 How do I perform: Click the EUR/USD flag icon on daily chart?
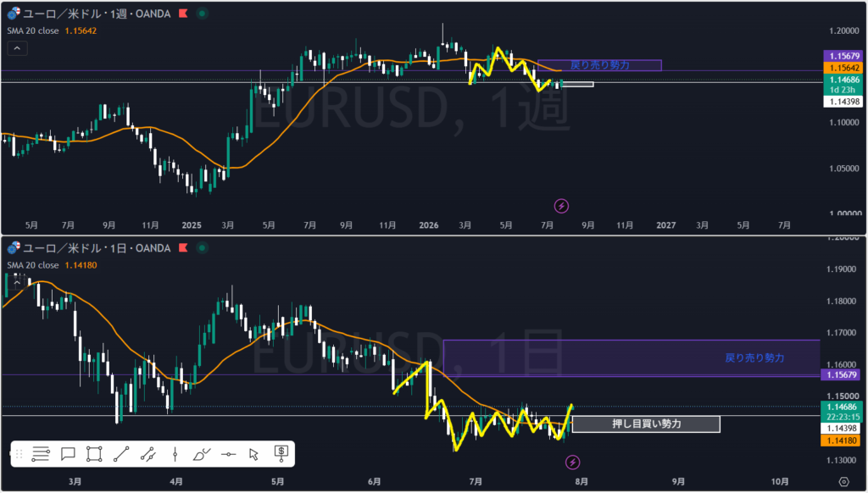pyautogui.click(x=14, y=248)
